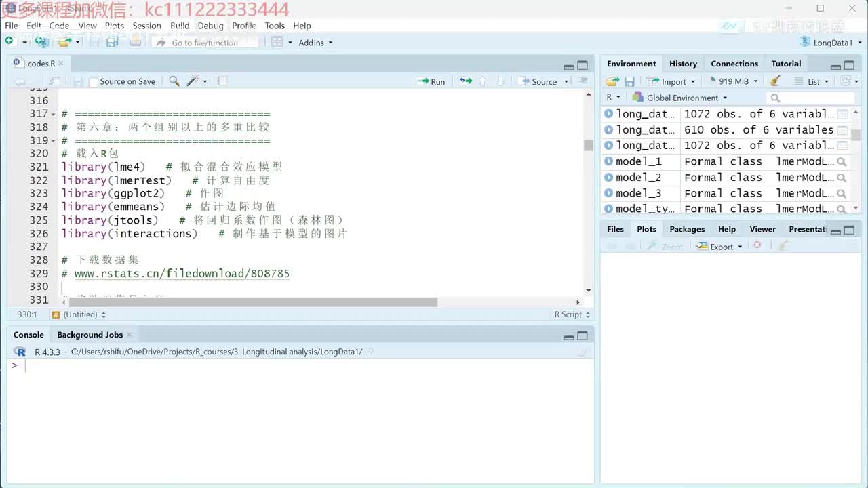This screenshot has width=868, height=488.
Task: Open the Tools menu
Action: click(275, 26)
